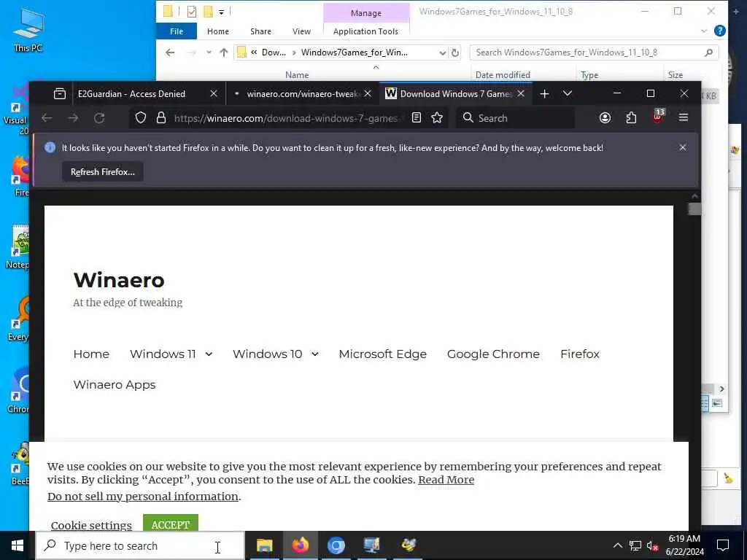Open the Firefox nav link on Winaero
The height and width of the screenshot is (560, 747).
[x=580, y=354]
